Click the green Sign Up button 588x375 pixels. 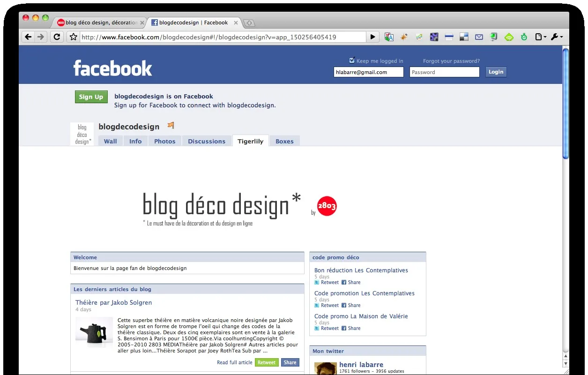pyautogui.click(x=91, y=97)
